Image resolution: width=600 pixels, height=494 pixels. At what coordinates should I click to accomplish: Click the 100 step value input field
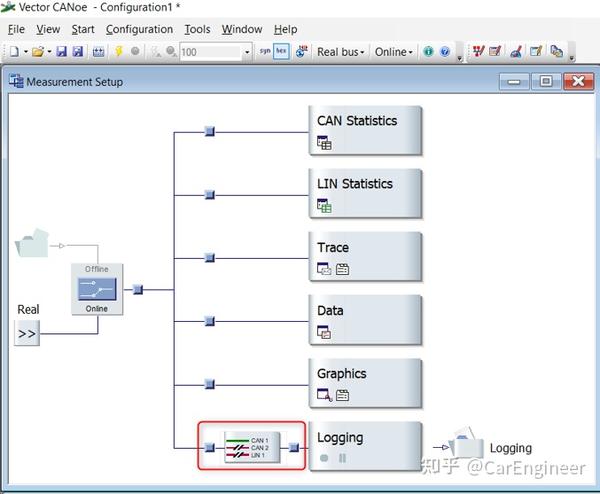pos(210,52)
